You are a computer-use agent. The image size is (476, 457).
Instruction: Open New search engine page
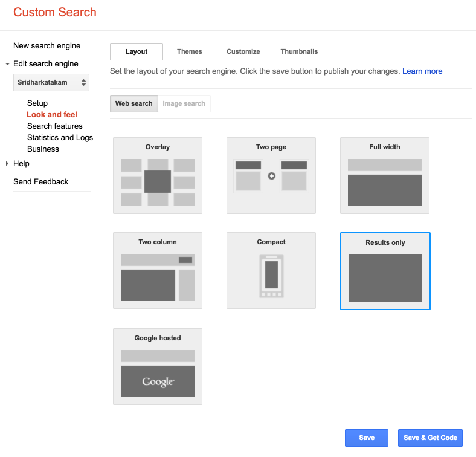[x=47, y=45]
